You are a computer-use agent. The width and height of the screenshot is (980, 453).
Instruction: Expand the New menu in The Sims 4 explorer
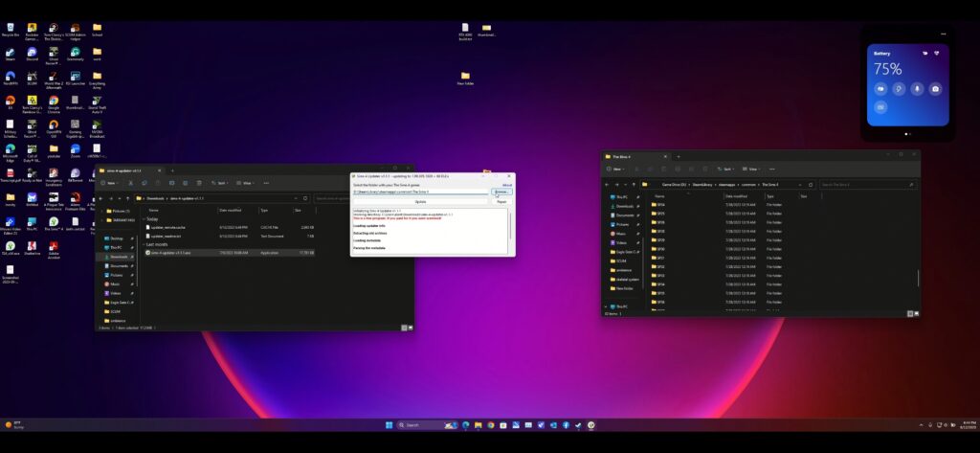click(618, 169)
